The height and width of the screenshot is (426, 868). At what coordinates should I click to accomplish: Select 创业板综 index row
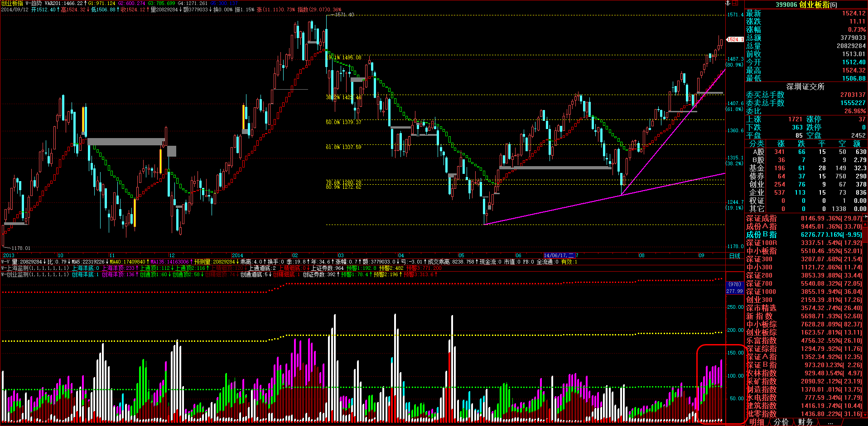click(x=762, y=333)
